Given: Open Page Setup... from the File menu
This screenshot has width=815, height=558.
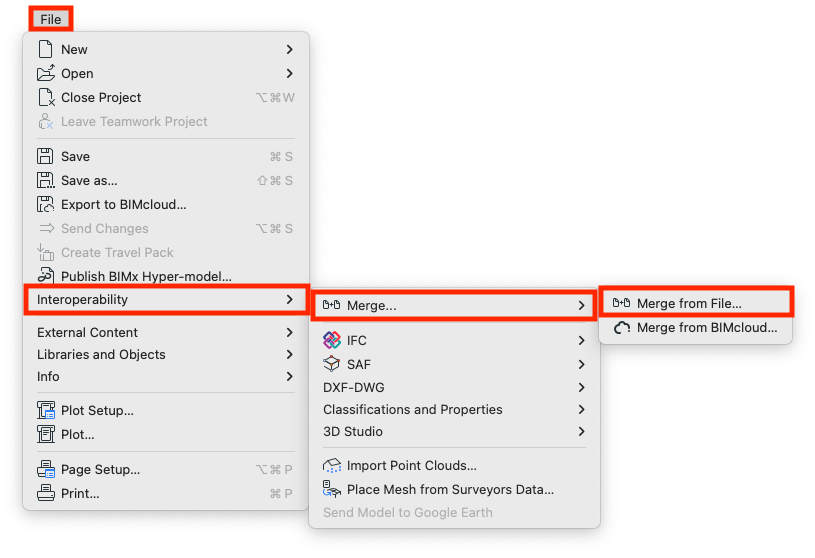Looking at the screenshot, I should [x=100, y=469].
